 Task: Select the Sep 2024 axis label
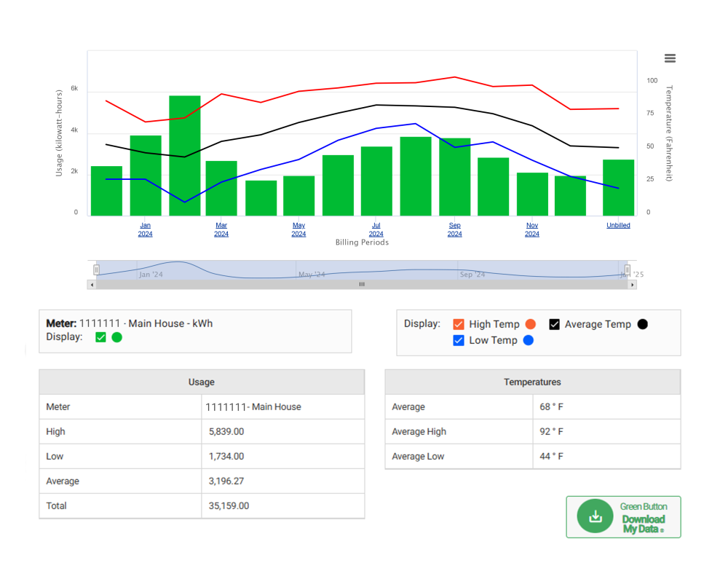pos(454,229)
